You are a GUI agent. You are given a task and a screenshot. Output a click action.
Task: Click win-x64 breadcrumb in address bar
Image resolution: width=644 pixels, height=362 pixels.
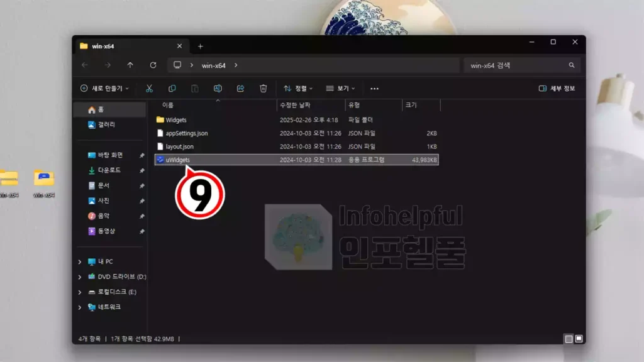[214, 65]
